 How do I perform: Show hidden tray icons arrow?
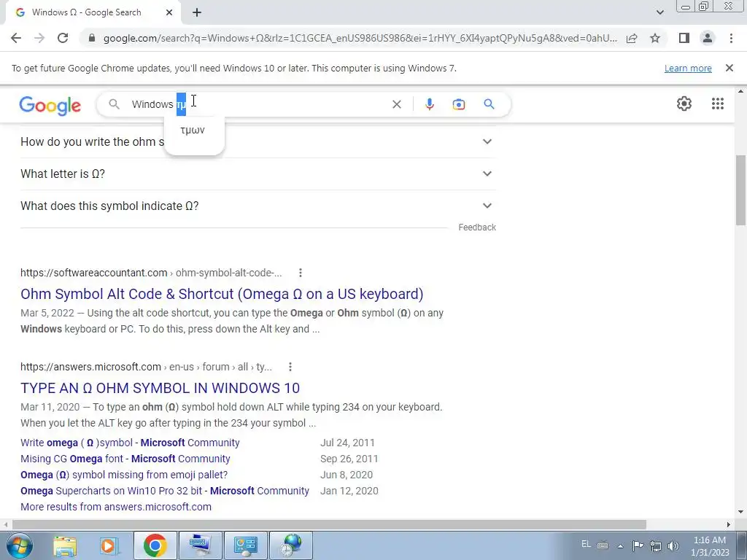point(620,546)
